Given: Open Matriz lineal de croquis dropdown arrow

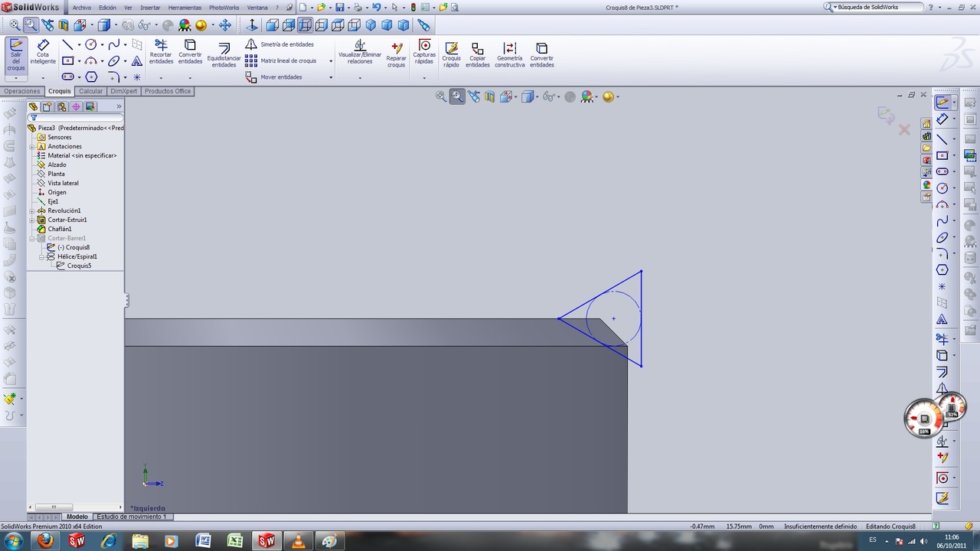Looking at the screenshot, I should pos(331,61).
